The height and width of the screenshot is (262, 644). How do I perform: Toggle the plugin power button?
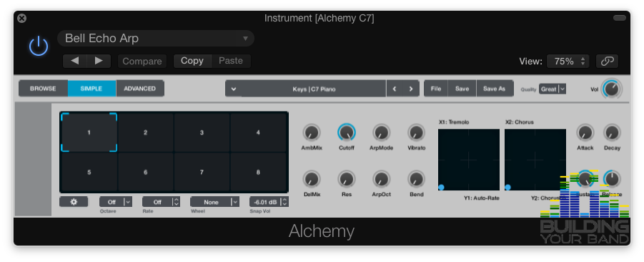39,46
